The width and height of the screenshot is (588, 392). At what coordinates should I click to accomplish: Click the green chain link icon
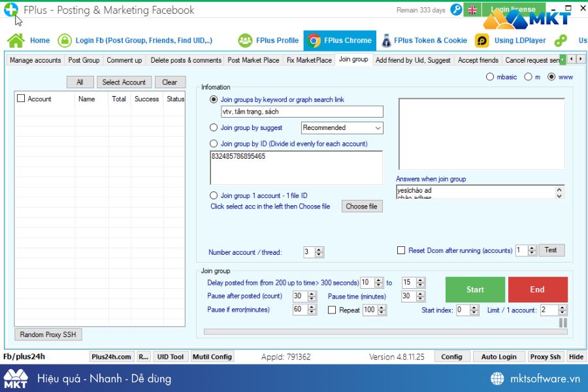click(561, 41)
